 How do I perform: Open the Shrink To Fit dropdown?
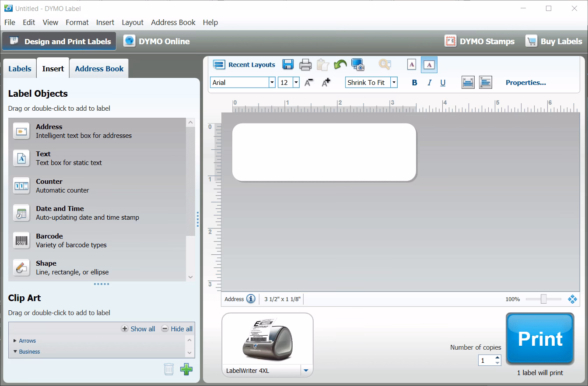(x=394, y=82)
